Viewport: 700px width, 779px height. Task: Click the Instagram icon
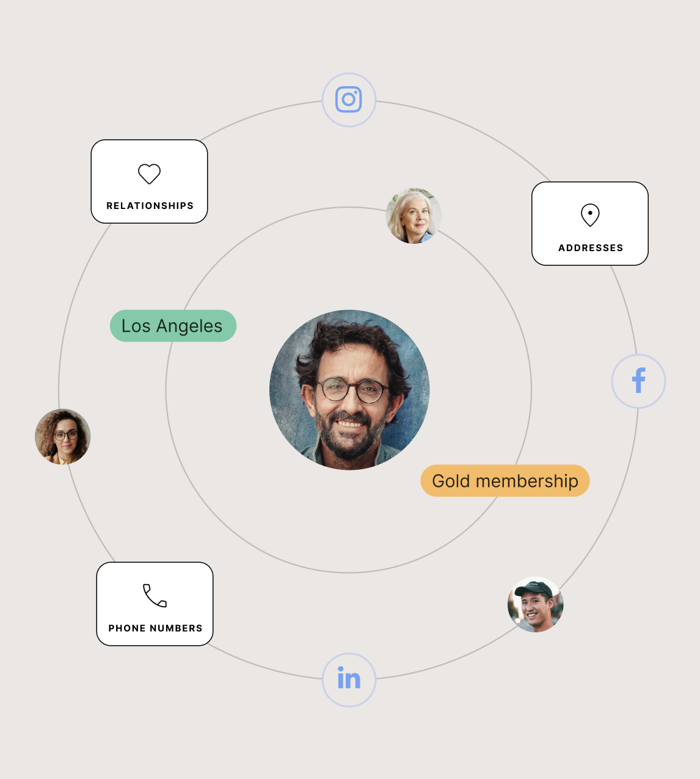pyautogui.click(x=349, y=100)
